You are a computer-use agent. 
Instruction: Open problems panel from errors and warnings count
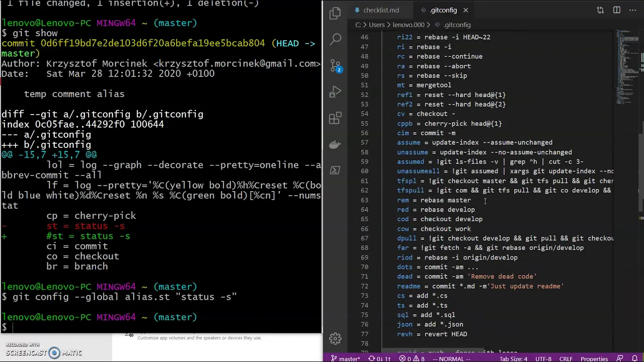pyautogui.click(x=412, y=358)
